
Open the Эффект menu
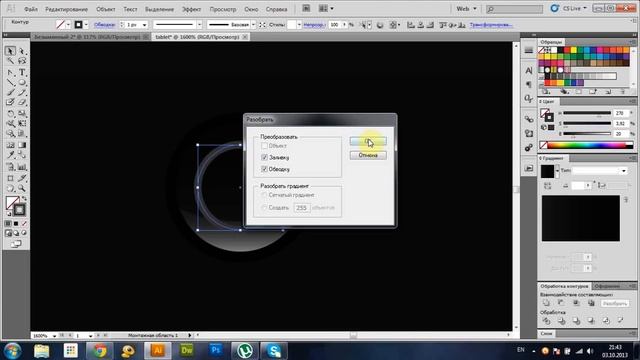(x=191, y=9)
